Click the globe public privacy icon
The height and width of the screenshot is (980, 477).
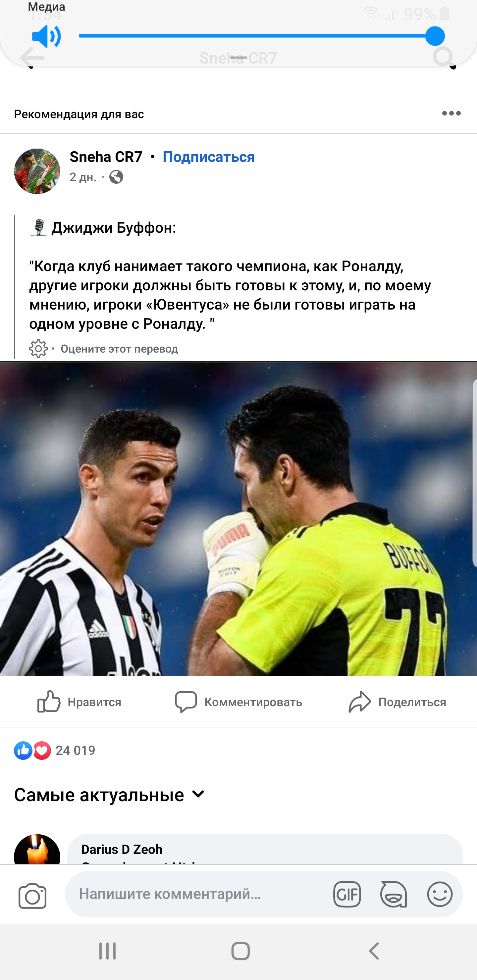(117, 177)
